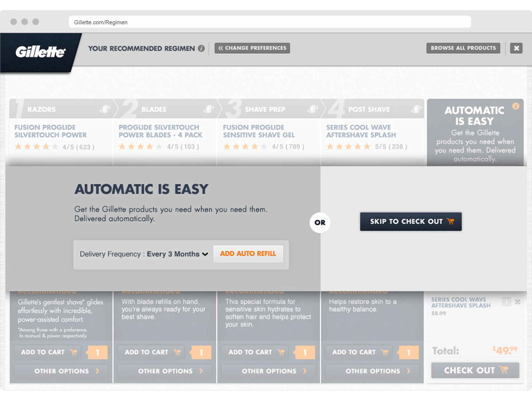Expand Delivery Frequency Every 3 Months dropdown

click(x=178, y=254)
